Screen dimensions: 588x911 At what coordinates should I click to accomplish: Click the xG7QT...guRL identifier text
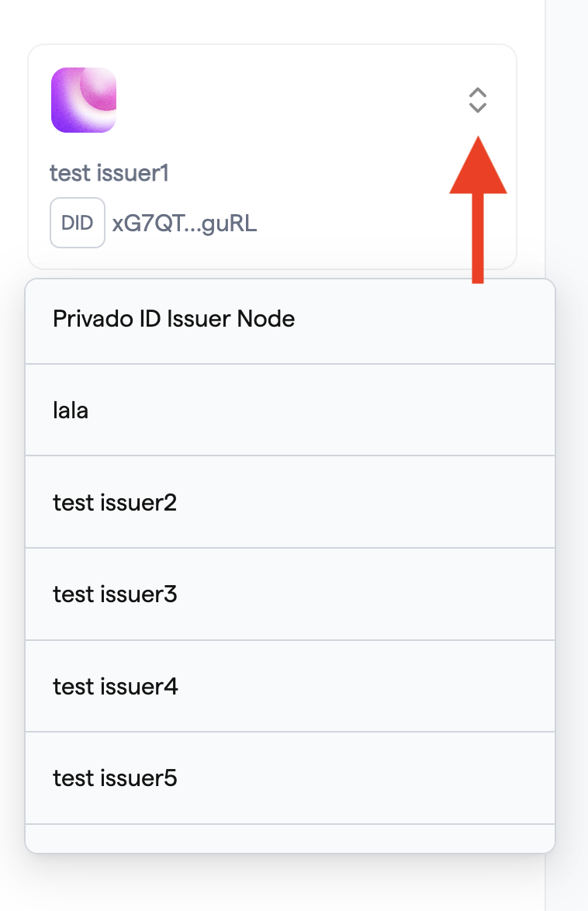(x=184, y=223)
